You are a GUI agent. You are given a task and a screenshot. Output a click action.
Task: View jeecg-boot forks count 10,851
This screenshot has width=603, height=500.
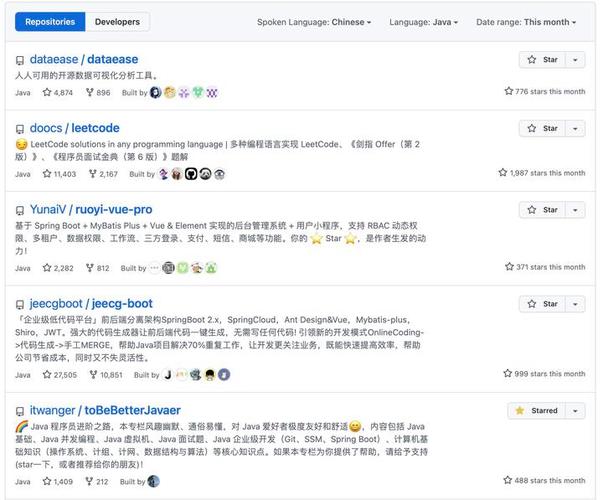[x=106, y=375]
